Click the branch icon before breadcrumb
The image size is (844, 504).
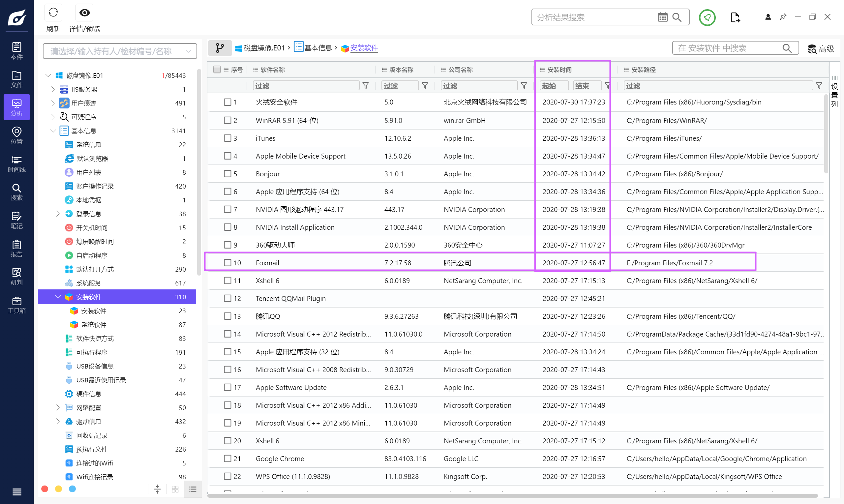pyautogui.click(x=220, y=48)
